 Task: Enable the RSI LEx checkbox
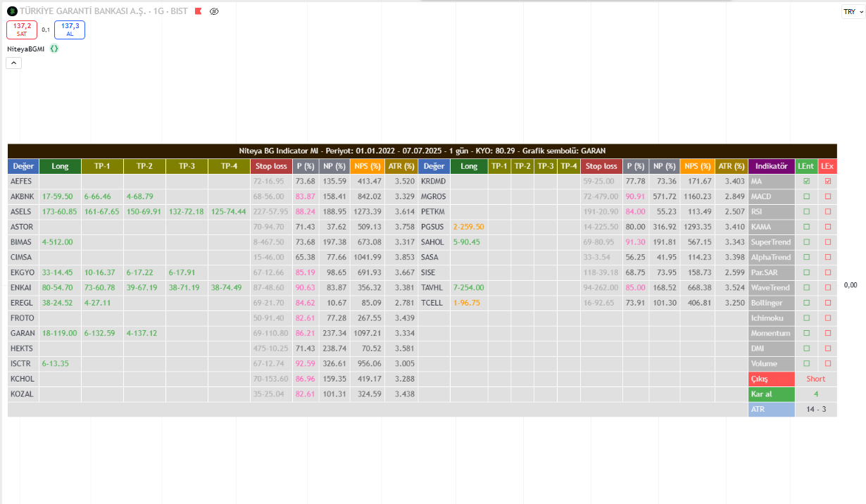click(x=828, y=212)
